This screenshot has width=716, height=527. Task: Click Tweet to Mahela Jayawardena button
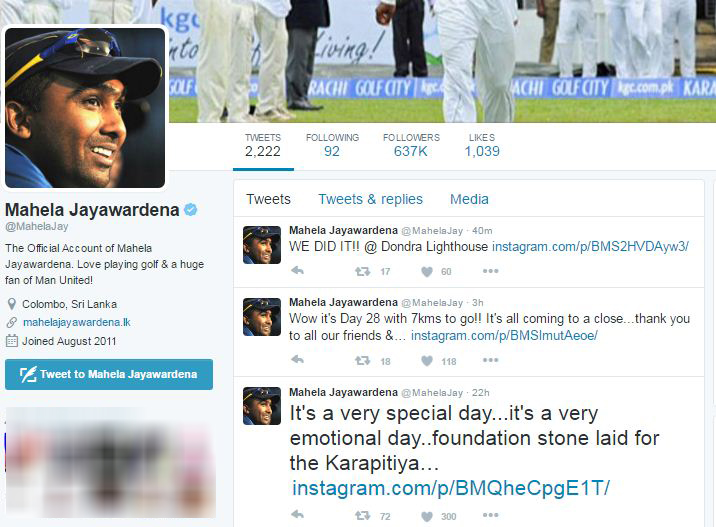[x=109, y=374]
